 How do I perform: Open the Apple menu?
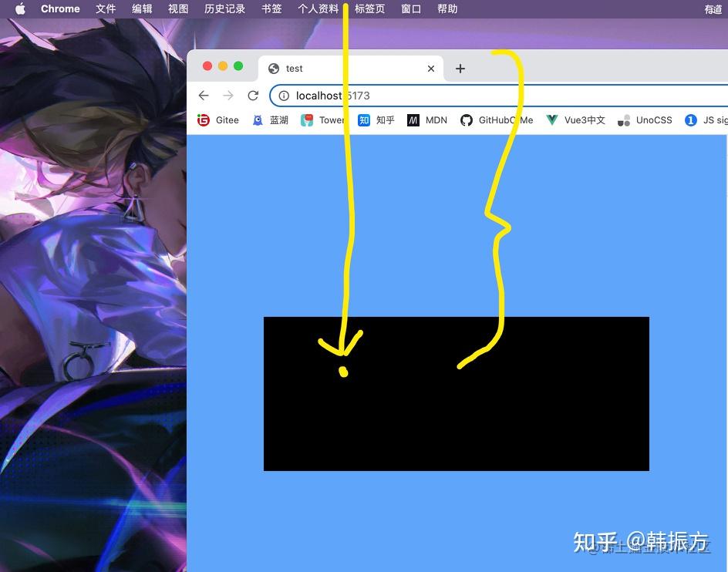point(20,8)
